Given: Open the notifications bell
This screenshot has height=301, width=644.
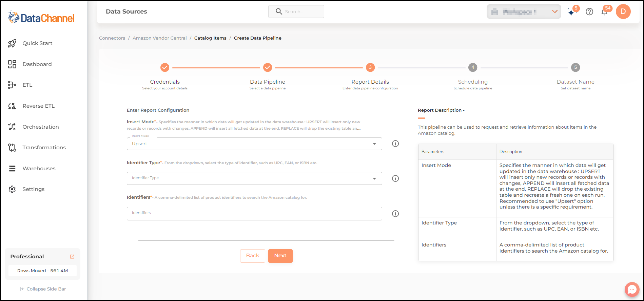Looking at the screenshot, I should pos(604,12).
